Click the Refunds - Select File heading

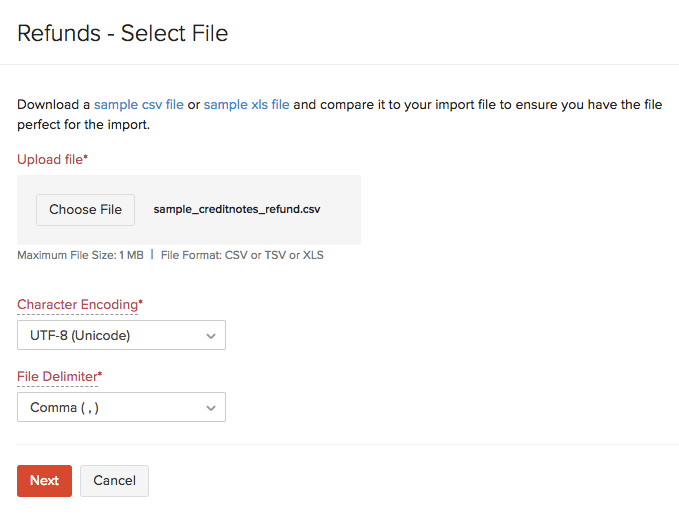(123, 33)
